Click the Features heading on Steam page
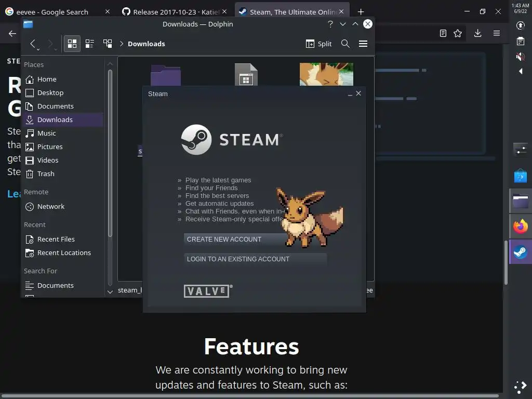Viewport: 532px width, 399px height. pos(251,347)
